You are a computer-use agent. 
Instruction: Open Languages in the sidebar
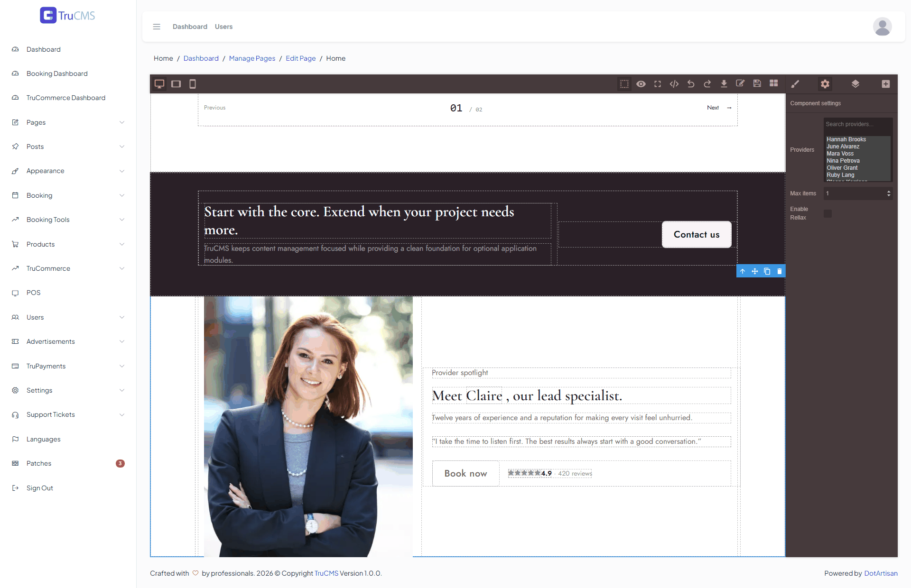(x=68, y=439)
